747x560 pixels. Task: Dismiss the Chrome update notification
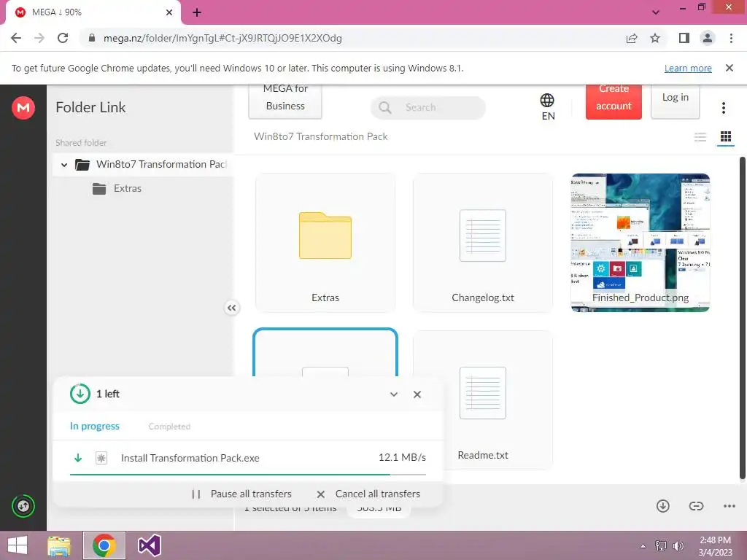(729, 68)
